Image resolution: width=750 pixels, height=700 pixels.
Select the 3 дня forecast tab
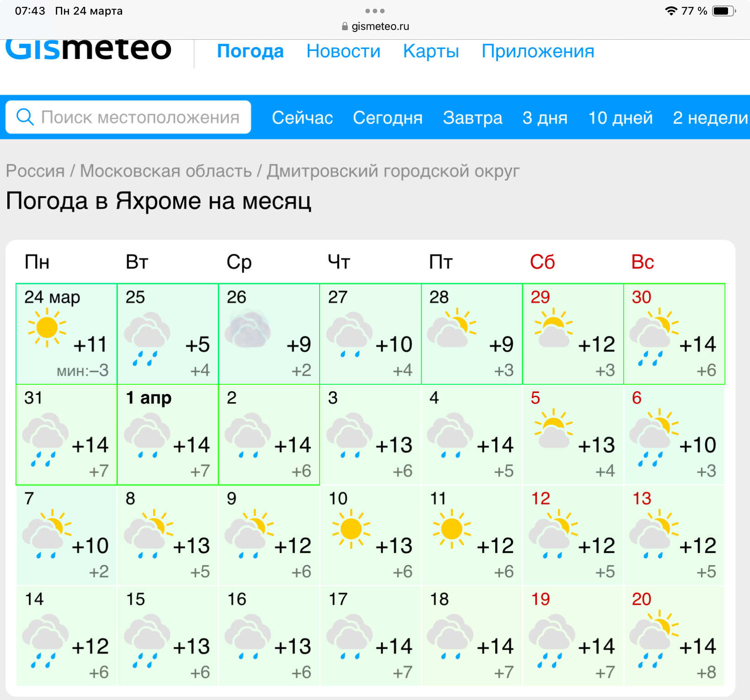545,118
